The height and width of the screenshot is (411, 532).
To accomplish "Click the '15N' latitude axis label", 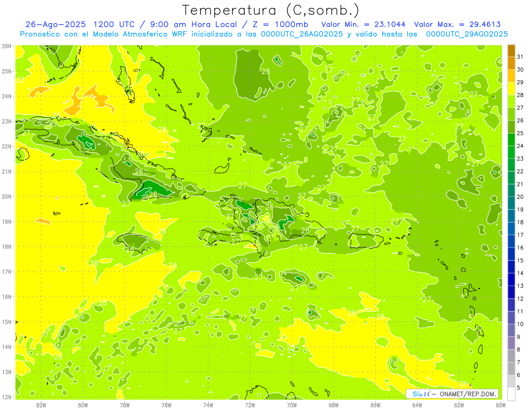I will coord(7,322).
